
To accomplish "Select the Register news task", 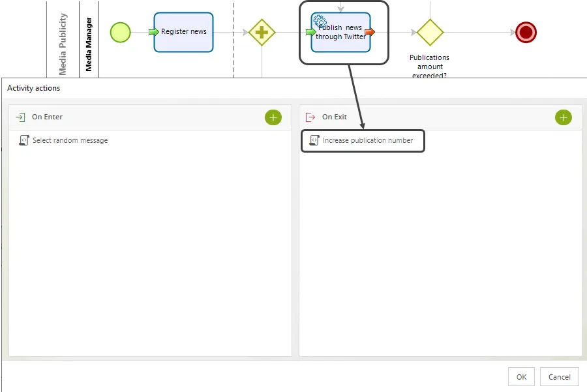I will coord(183,32).
